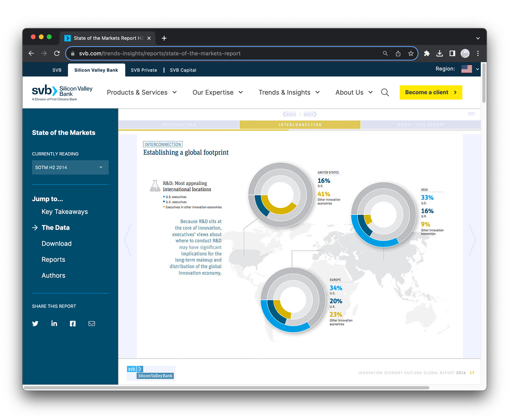Open site search magnifier icon
This screenshot has width=509, height=420.
point(385,93)
